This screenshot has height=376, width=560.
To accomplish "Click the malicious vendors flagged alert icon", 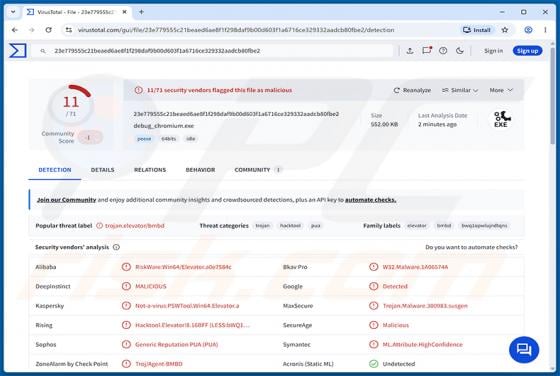I will (139, 90).
